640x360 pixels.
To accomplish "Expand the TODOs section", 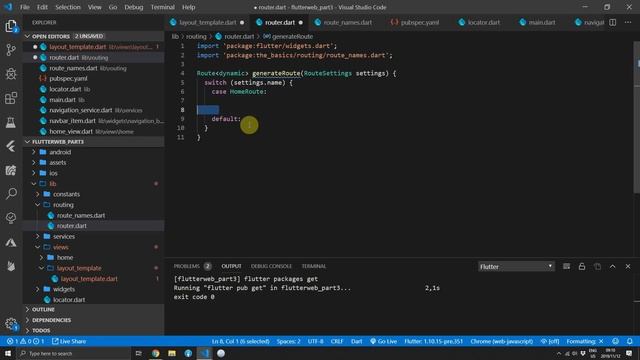I will 93,330.
